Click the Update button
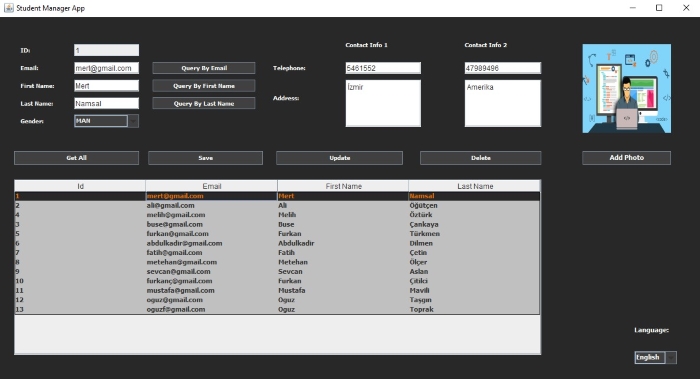The width and height of the screenshot is (700, 379). pos(339,158)
